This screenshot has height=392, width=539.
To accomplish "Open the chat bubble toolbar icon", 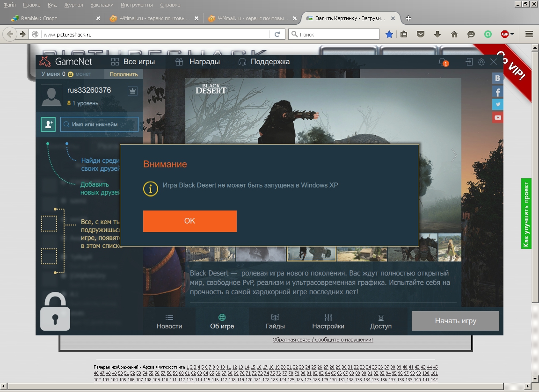I will tap(471, 34).
